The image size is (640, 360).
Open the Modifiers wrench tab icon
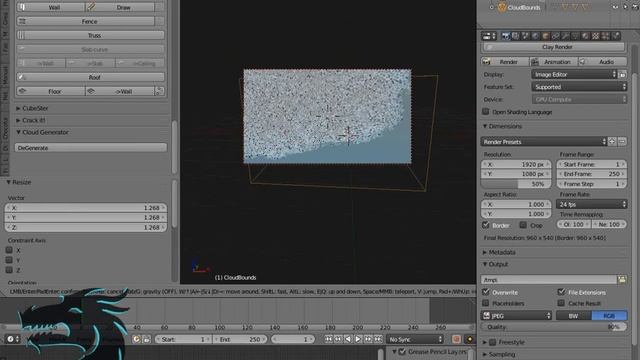point(566,36)
